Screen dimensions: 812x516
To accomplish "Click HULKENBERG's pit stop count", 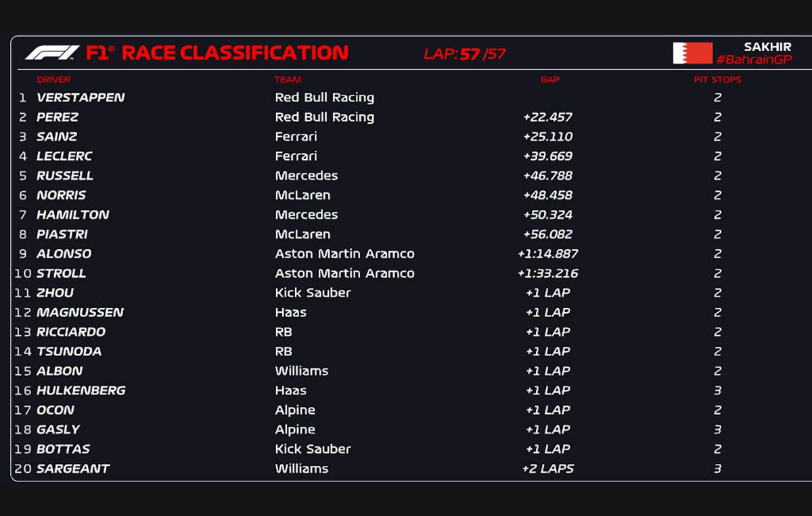I will coord(717,391).
